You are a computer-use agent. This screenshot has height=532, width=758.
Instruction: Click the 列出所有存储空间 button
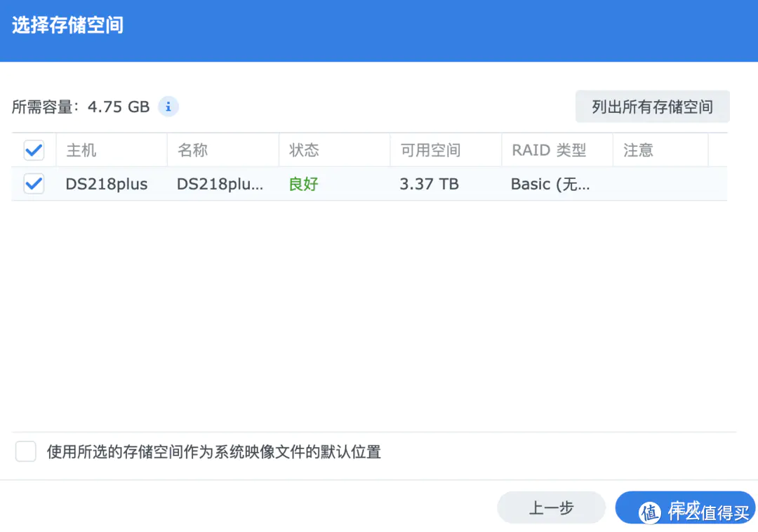[652, 107]
